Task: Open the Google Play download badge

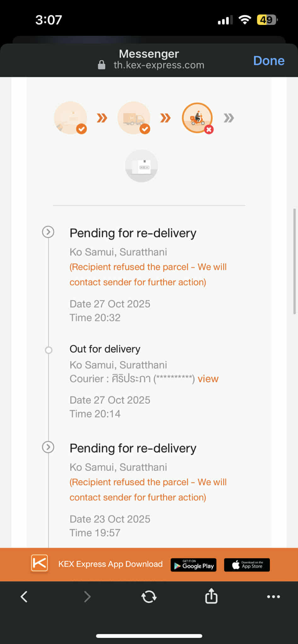Action: [x=193, y=565]
